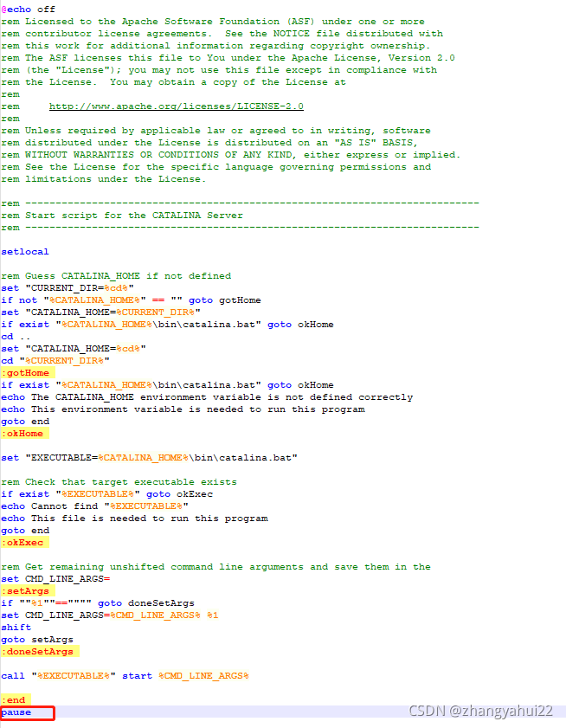This screenshot has height=728, width=566.
Task: Click 'if not "%CATALINA_HOME%" == ""' line
Action: (131, 300)
